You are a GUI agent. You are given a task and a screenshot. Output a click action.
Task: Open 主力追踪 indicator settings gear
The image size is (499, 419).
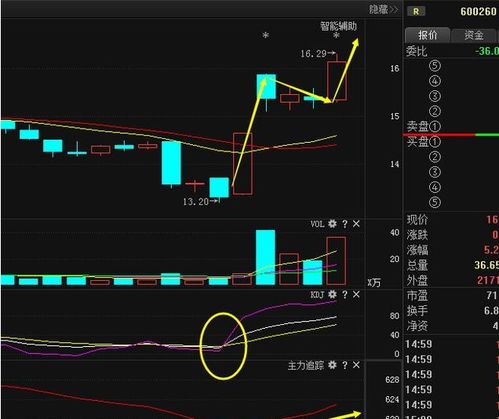coord(332,365)
